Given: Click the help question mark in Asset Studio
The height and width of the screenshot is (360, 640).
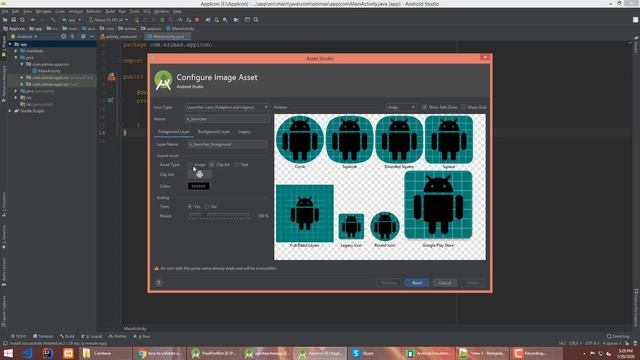Looking at the screenshot, I should pyautogui.click(x=159, y=282).
